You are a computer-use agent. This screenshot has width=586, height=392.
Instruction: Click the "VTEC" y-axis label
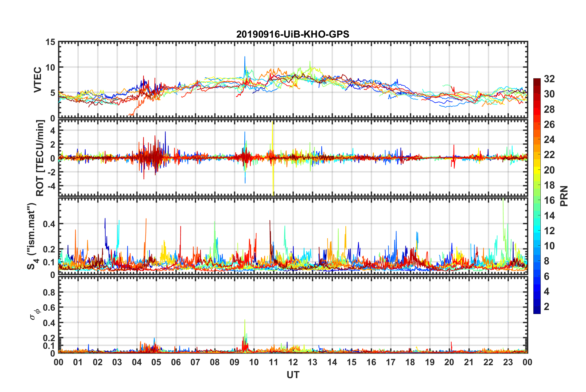tap(38, 80)
